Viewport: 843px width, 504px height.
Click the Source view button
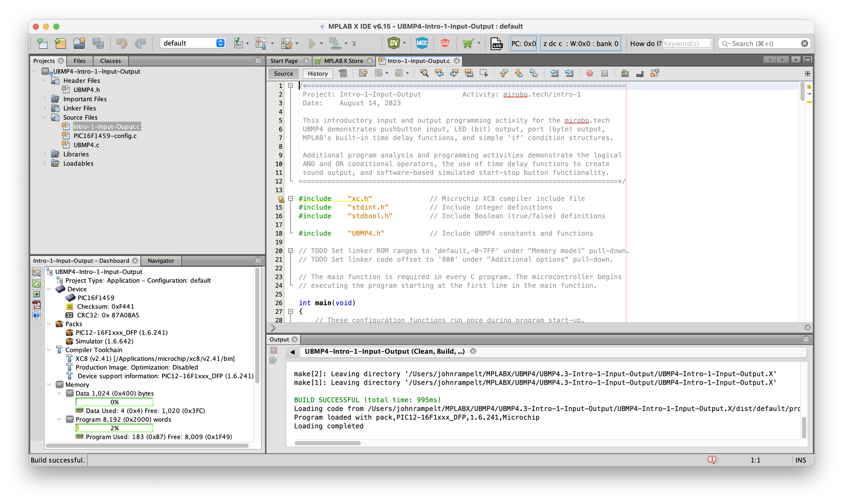click(x=284, y=73)
